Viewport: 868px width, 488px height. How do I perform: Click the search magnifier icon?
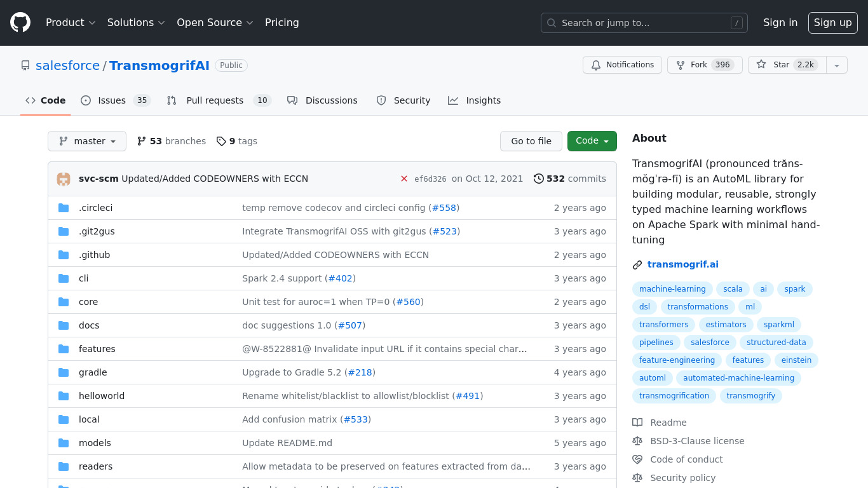click(x=552, y=23)
